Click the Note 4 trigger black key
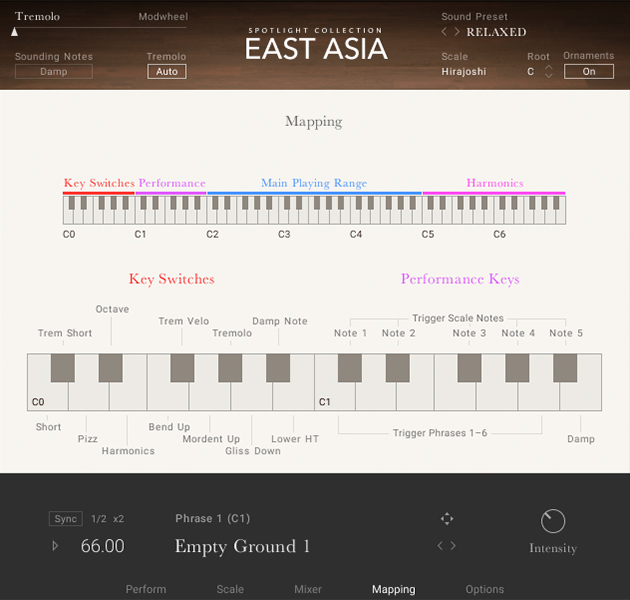Viewport: 630px width, 600px height. coord(517,368)
